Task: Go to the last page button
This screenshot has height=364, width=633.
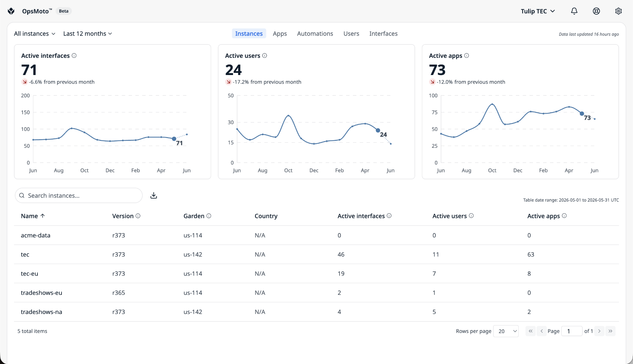Action: tap(610, 331)
